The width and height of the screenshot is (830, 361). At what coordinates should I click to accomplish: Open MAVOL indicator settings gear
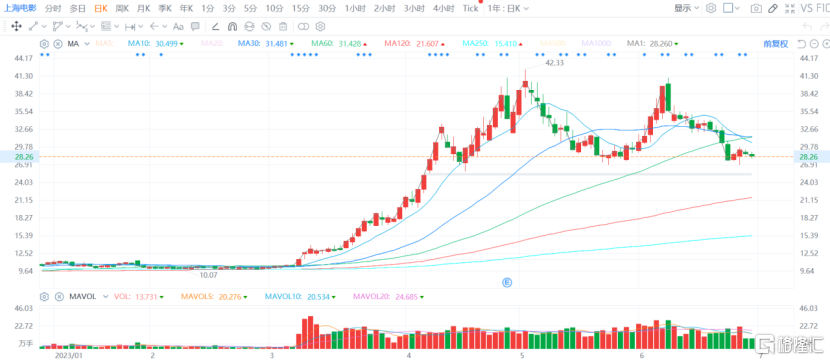pos(44,296)
